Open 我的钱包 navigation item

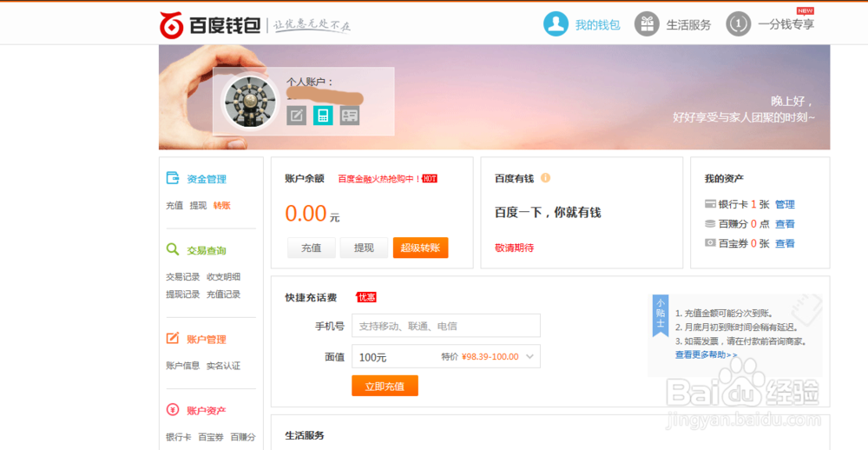pyautogui.click(x=598, y=25)
